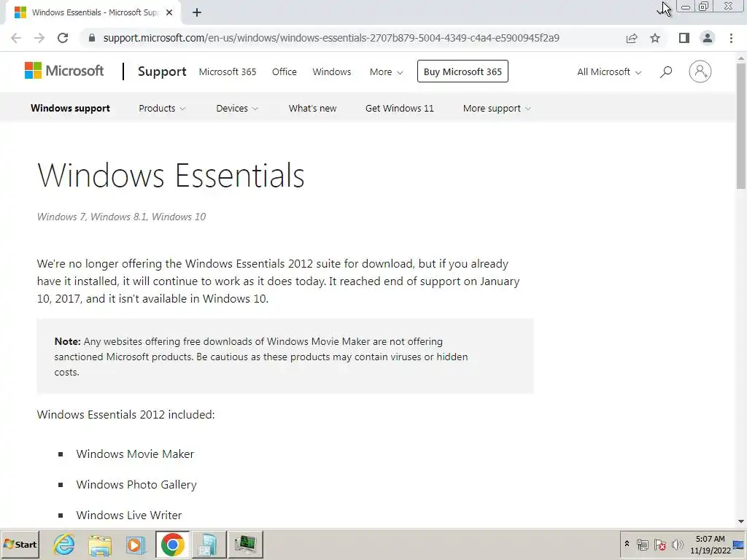Bookmark this page with the star icon
This screenshot has width=747, height=560.
tap(655, 38)
